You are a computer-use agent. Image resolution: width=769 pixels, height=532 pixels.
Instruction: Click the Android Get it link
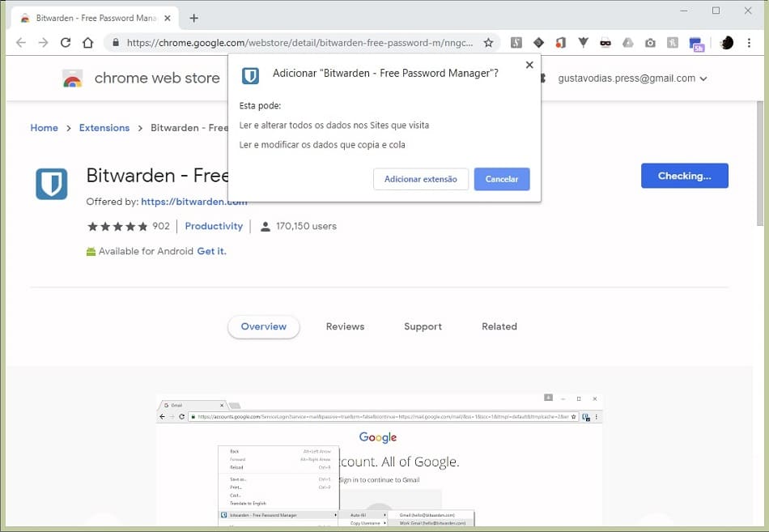[x=211, y=251]
